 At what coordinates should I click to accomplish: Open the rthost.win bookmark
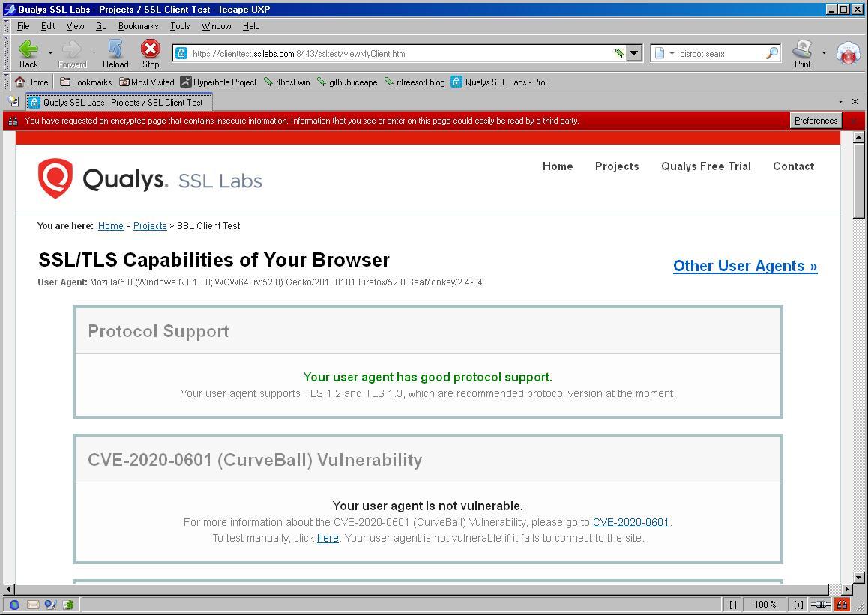point(287,82)
